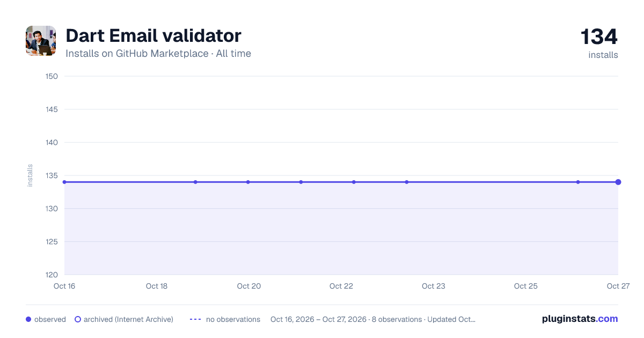The image size is (644, 338).
Task: Click x-axis label Oct 16
Action: [x=64, y=286]
